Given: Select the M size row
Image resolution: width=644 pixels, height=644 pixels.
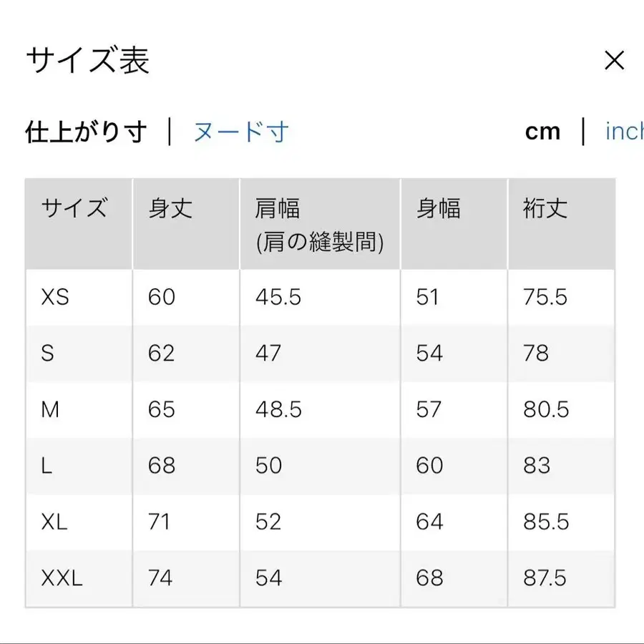Looking at the screenshot, I should [50, 409].
